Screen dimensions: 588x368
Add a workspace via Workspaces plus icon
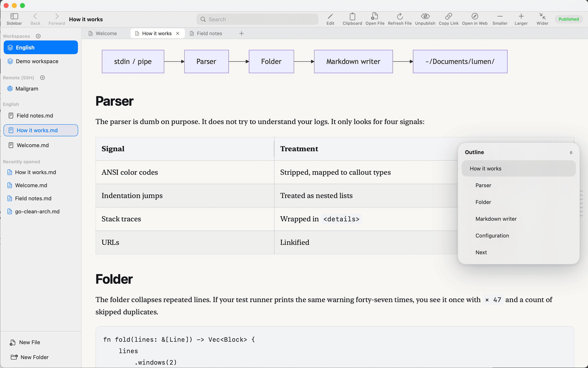point(38,36)
